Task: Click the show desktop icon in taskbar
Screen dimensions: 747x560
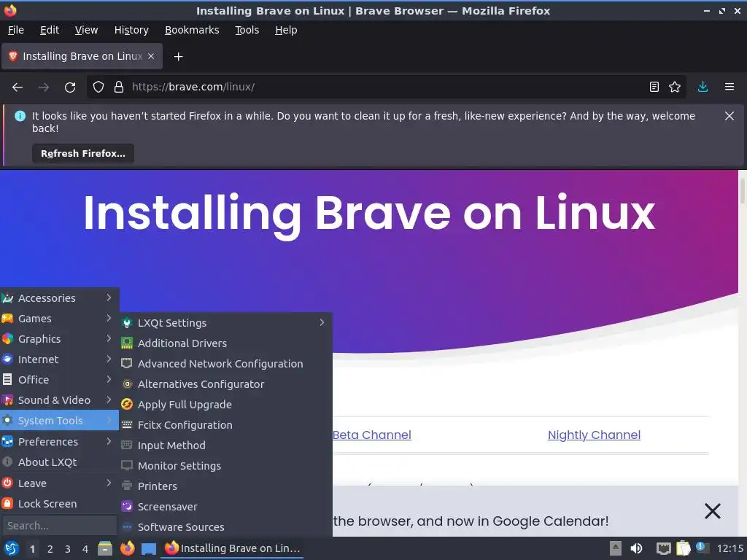Action: [x=149, y=549]
